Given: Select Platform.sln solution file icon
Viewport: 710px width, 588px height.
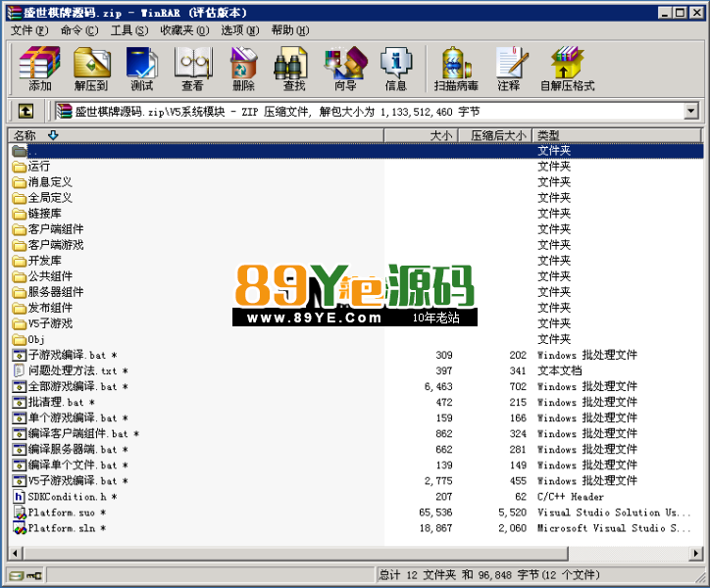Looking at the screenshot, I should tap(20, 528).
